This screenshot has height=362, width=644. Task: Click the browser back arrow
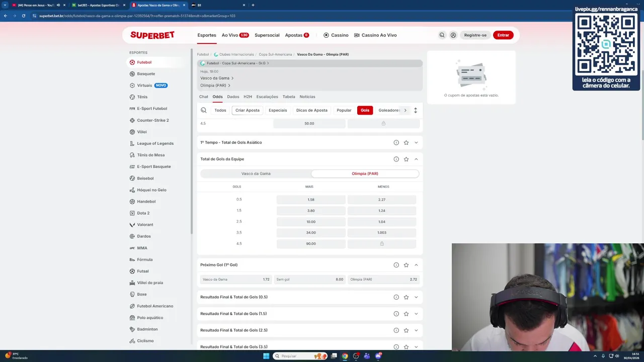coord(6,16)
